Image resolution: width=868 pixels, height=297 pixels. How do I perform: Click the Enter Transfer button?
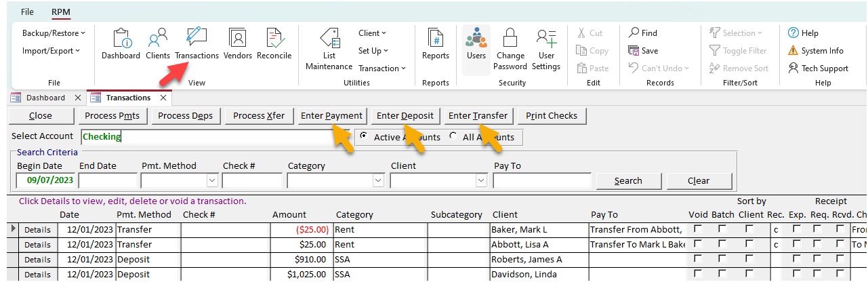tap(478, 116)
